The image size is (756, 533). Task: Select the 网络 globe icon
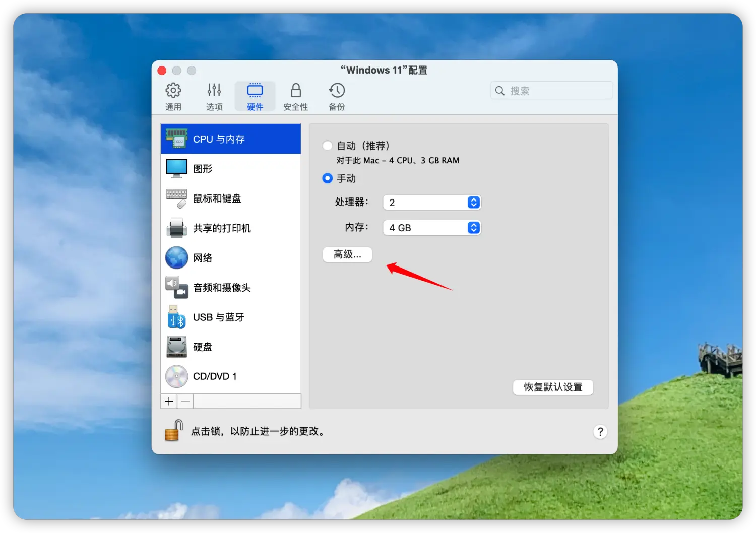coord(177,258)
